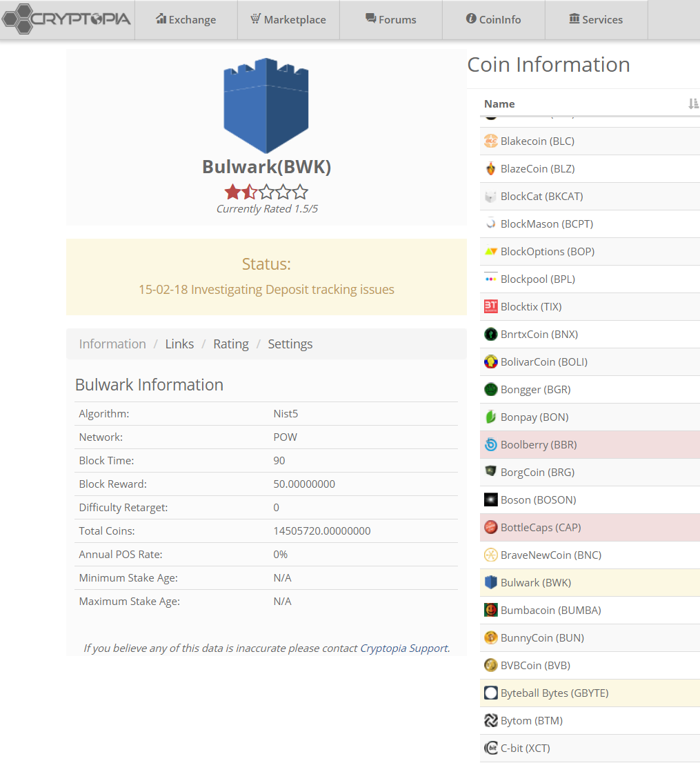
Task: Click the Bonpay (BON) leaf icon
Action: click(x=491, y=417)
